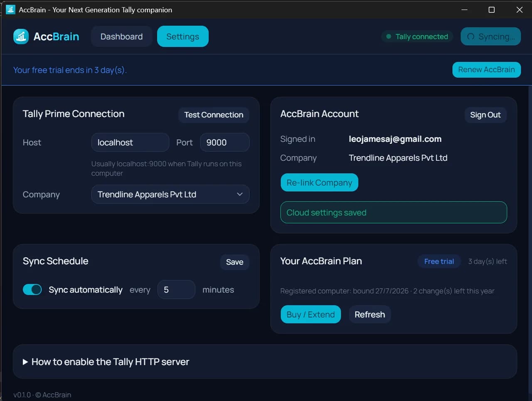This screenshot has height=401, width=532.
Task: Click the AccBrain title bar app icon
Action: [10, 9]
